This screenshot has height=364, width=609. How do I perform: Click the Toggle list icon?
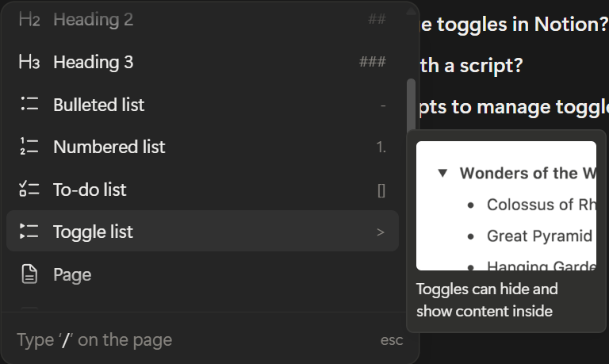click(x=29, y=232)
